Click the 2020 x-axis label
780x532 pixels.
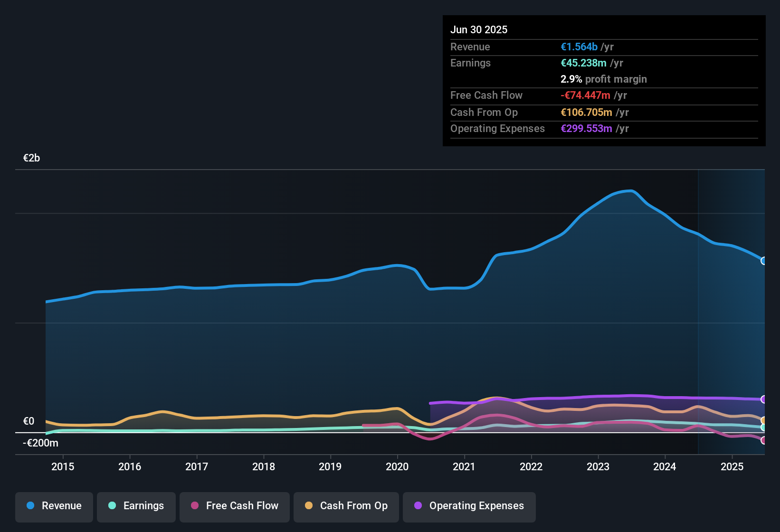click(397, 466)
